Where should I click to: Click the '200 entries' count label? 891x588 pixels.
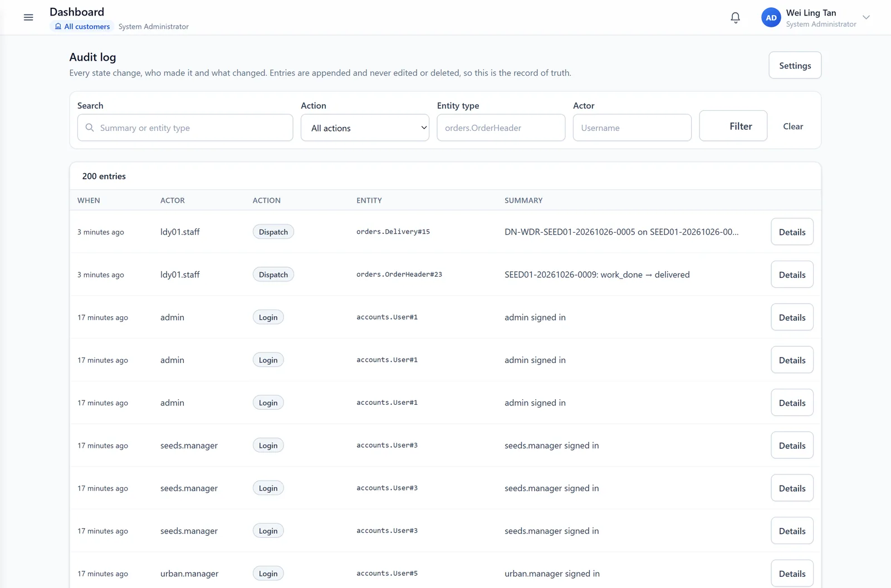pos(104,176)
